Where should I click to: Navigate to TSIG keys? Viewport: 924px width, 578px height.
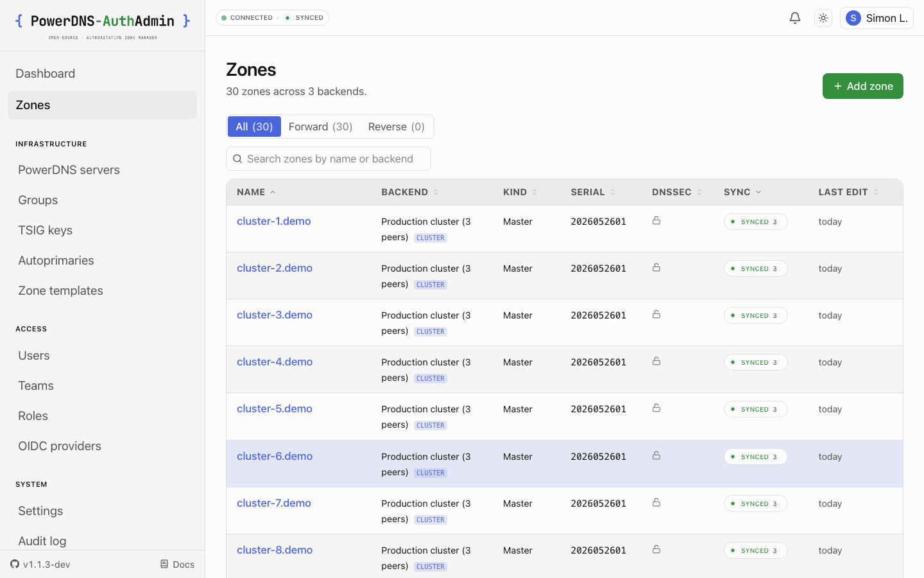(x=103, y=231)
